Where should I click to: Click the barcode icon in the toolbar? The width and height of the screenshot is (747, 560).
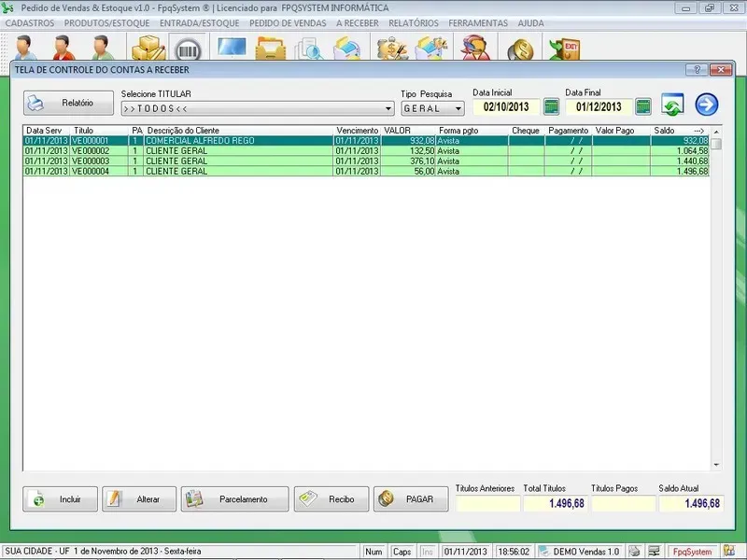click(190, 49)
